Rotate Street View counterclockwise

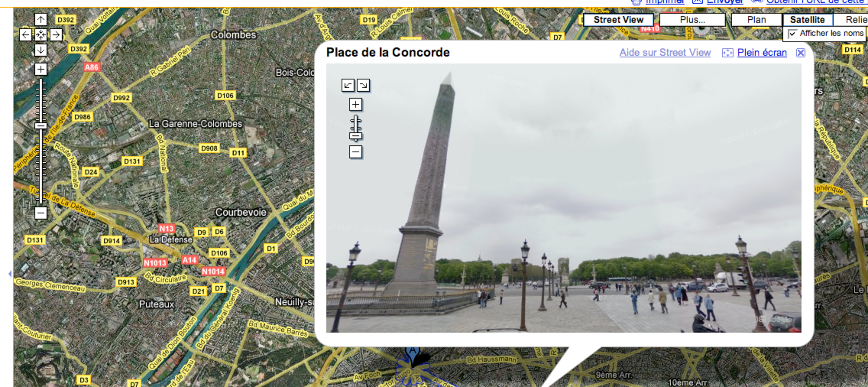[x=348, y=85]
